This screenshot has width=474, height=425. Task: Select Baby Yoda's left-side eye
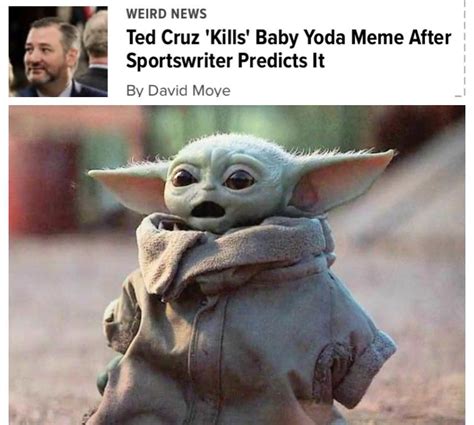(x=183, y=178)
